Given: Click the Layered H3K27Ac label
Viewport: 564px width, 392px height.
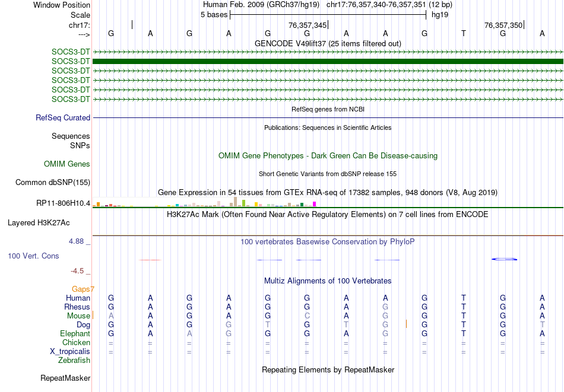Looking at the screenshot, I should click(x=39, y=223).
